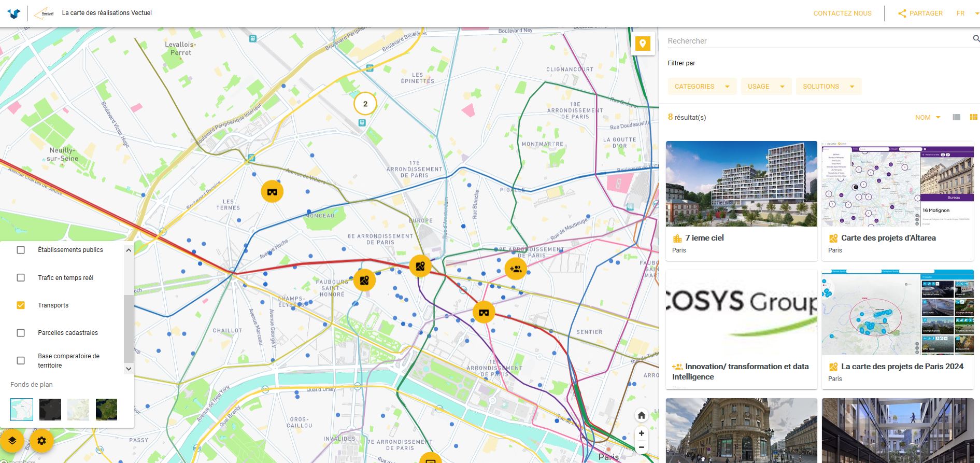Viewport: 980px width, 463px height.
Task: Open the settings gear button
Action: pyautogui.click(x=42, y=441)
